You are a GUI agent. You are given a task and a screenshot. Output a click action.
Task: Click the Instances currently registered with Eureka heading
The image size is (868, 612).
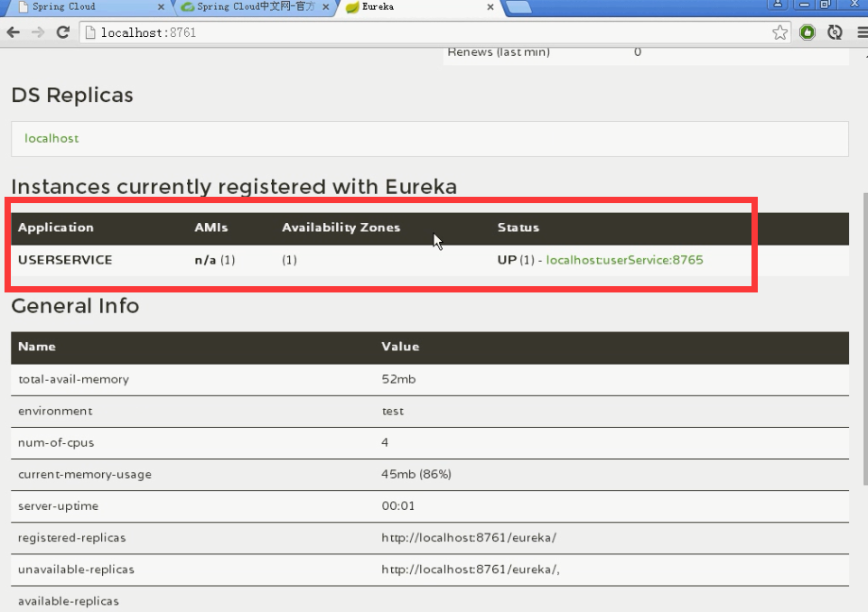[234, 187]
